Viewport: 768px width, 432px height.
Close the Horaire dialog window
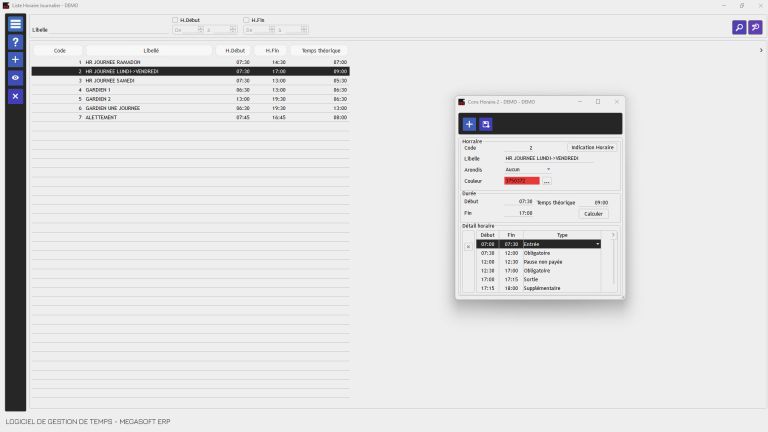[x=616, y=102]
